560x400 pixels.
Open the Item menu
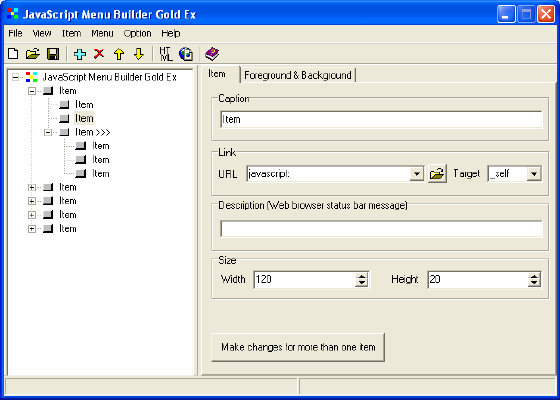pyautogui.click(x=71, y=34)
